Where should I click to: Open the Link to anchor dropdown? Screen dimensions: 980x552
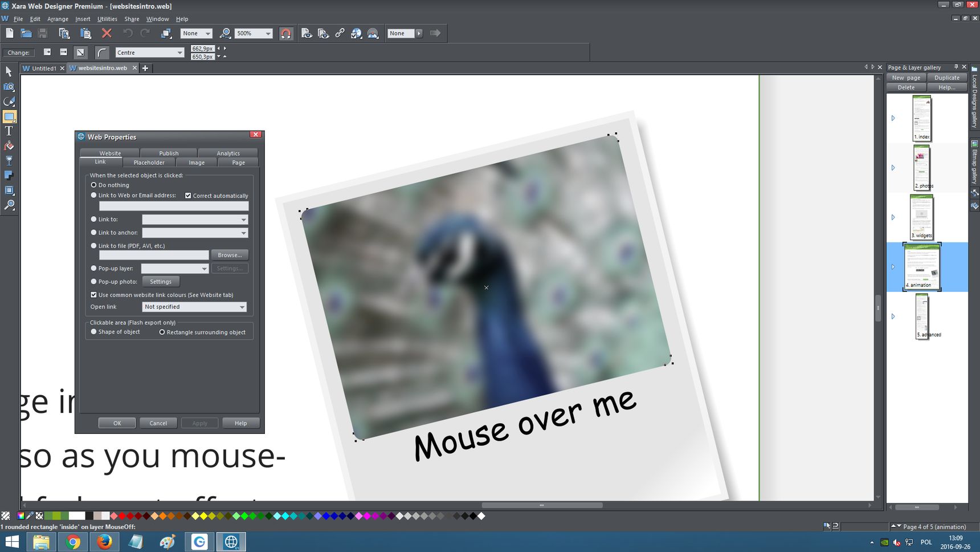[x=195, y=233]
